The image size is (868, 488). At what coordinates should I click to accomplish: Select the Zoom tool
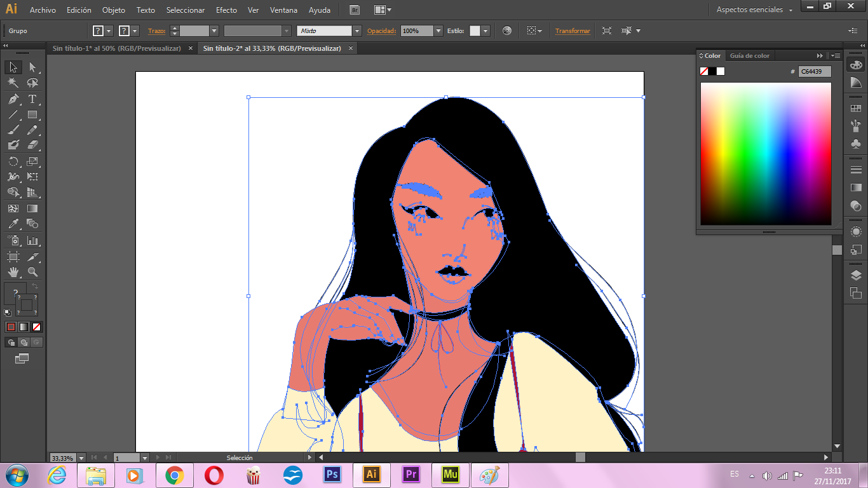pyautogui.click(x=33, y=272)
